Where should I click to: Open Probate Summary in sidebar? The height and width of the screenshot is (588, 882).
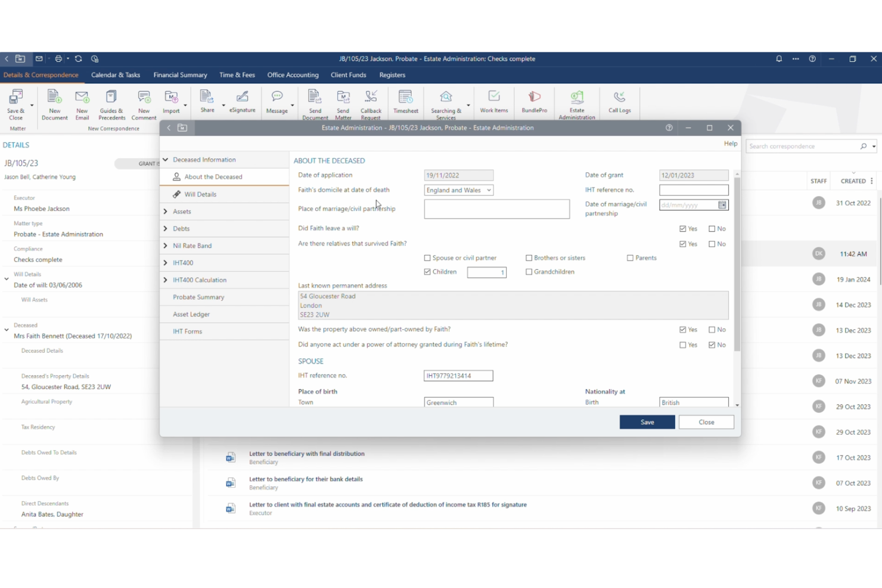225,297
